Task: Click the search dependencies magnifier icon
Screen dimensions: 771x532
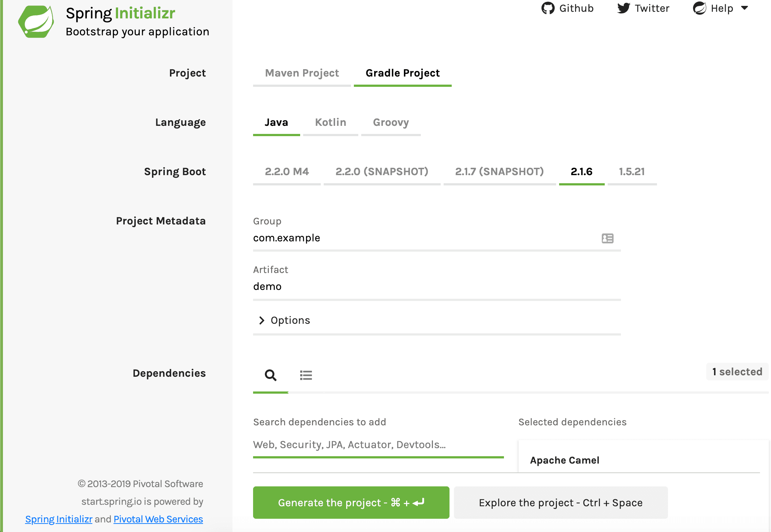Action: tap(270, 375)
